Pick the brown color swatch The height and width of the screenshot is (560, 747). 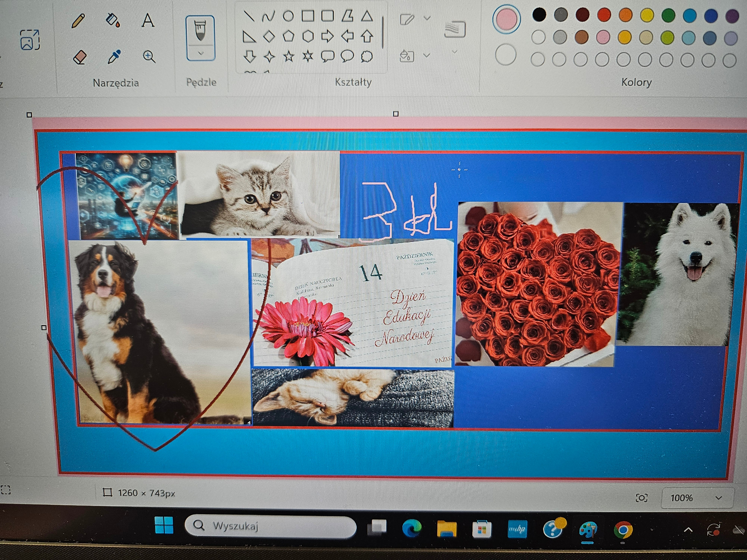[x=582, y=37]
